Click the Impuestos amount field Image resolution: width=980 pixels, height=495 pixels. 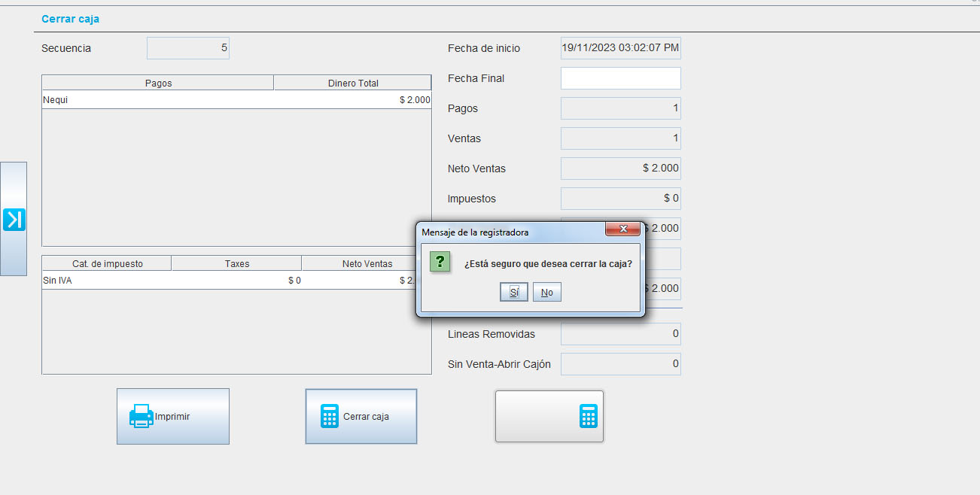620,199
